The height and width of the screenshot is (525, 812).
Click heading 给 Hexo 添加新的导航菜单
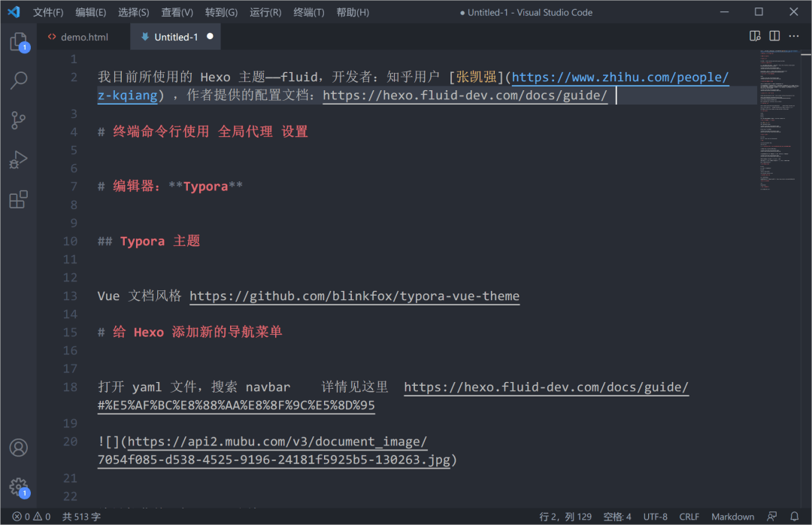pos(197,332)
